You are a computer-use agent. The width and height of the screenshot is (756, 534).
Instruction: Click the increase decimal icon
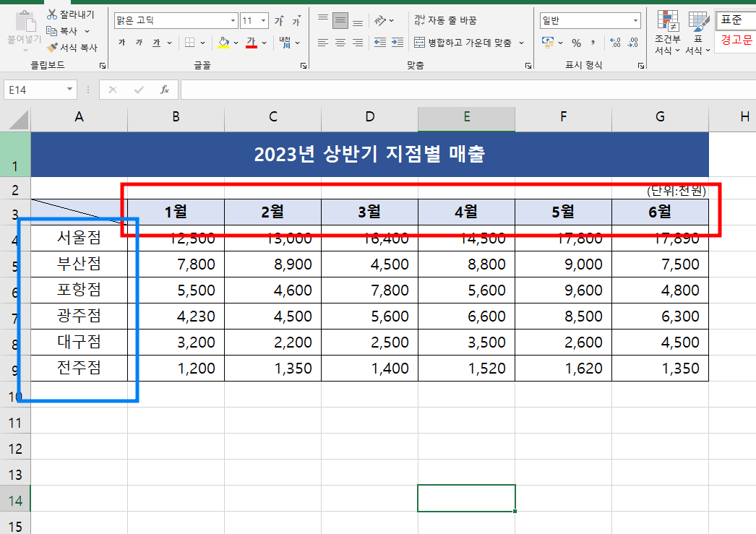tap(615, 43)
